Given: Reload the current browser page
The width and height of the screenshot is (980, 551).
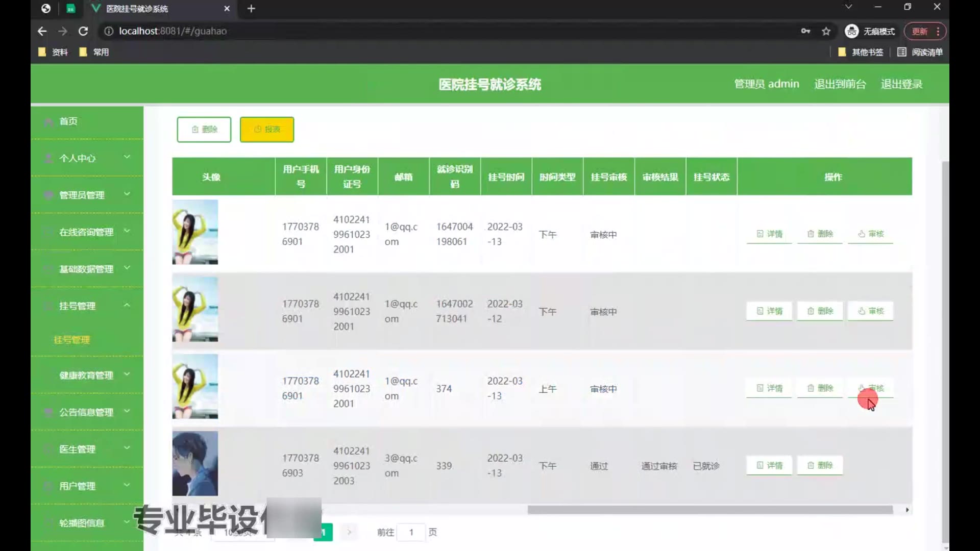Looking at the screenshot, I should (x=83, y=31).
